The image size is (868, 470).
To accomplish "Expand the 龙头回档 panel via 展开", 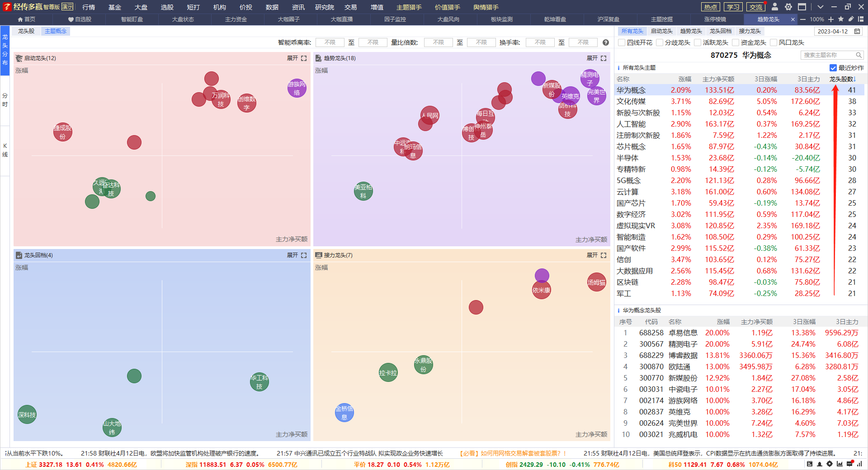I will (x=292, y=255).
